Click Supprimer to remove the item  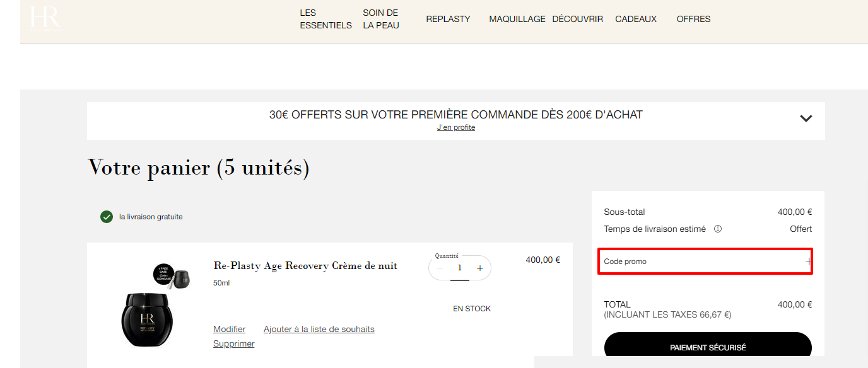point(234,343)
